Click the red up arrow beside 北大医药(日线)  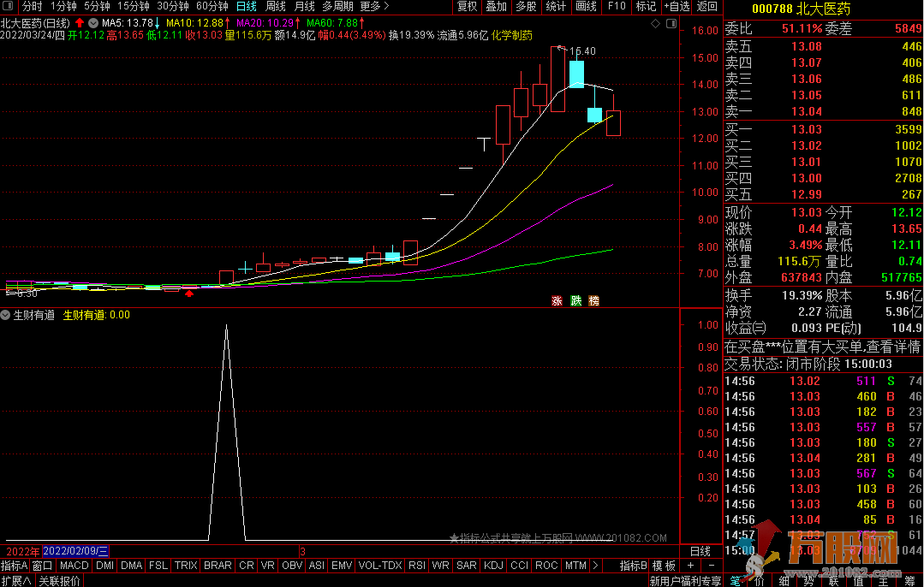click(x=80, y=22)
